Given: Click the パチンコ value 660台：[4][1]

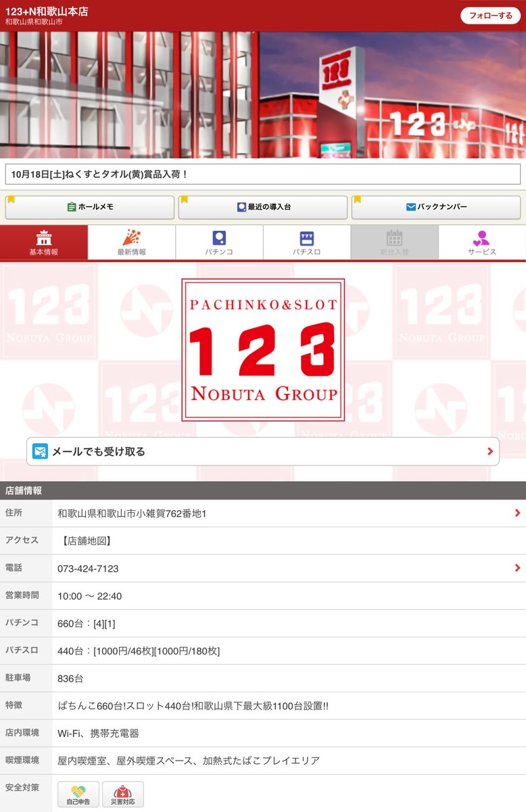Looking at the screenshot, I should pos(87,623).
